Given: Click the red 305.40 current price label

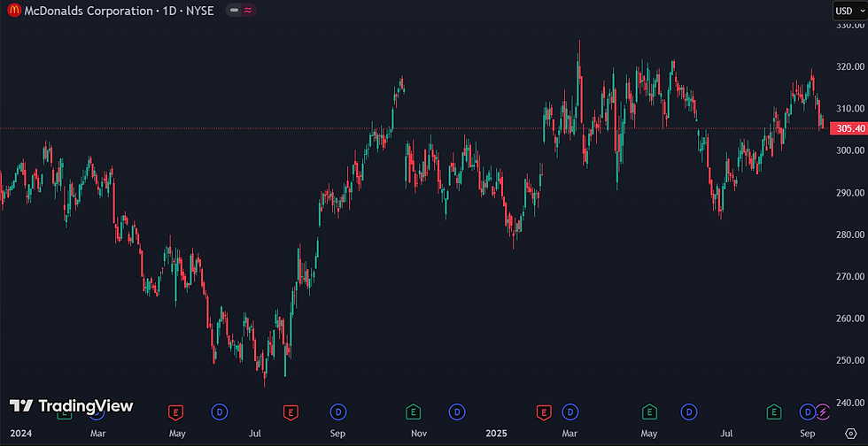Looking at the screenshot, I should tap(850, 128).
